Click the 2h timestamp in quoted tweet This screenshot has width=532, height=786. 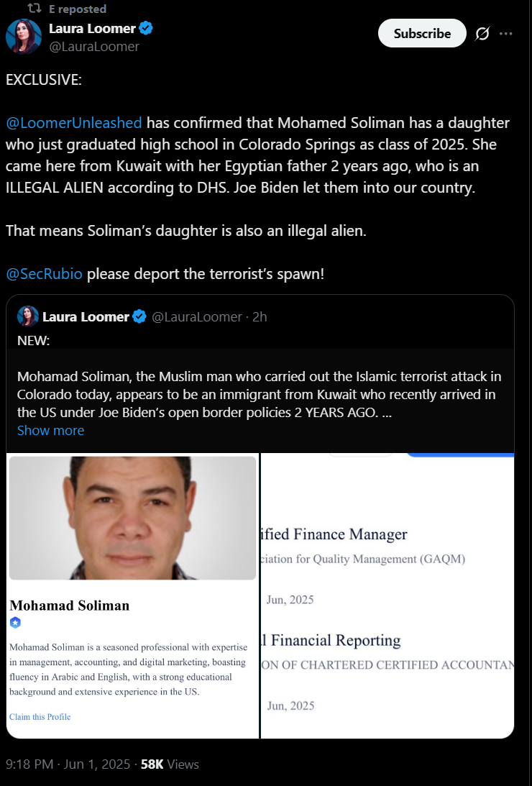tap(260, 317)
